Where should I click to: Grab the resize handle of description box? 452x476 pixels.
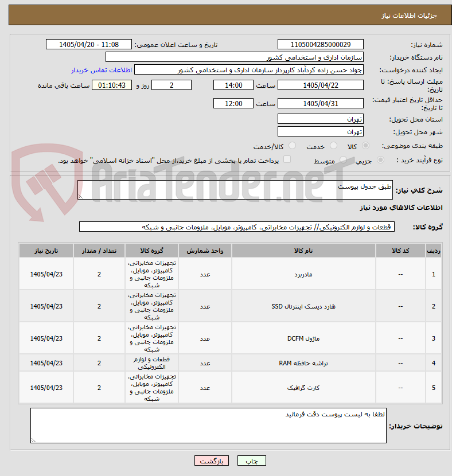point(80,197)
